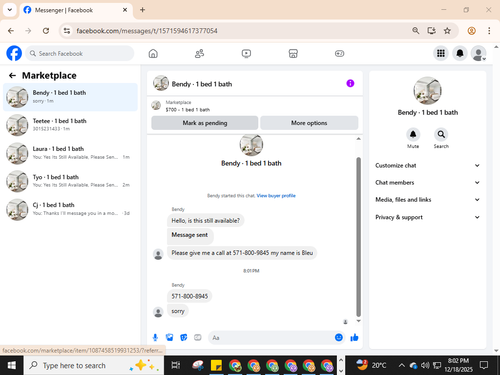Click the Aa message text field

point(271,338)
